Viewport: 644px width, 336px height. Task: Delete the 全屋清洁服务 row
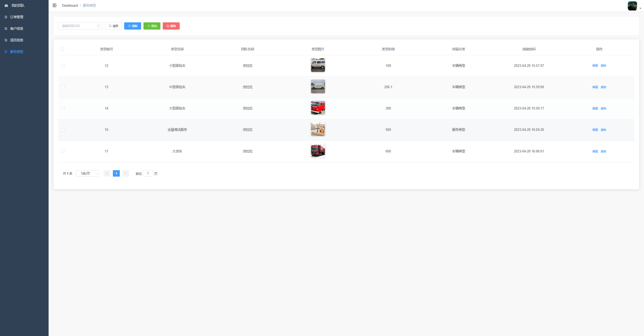603,130
